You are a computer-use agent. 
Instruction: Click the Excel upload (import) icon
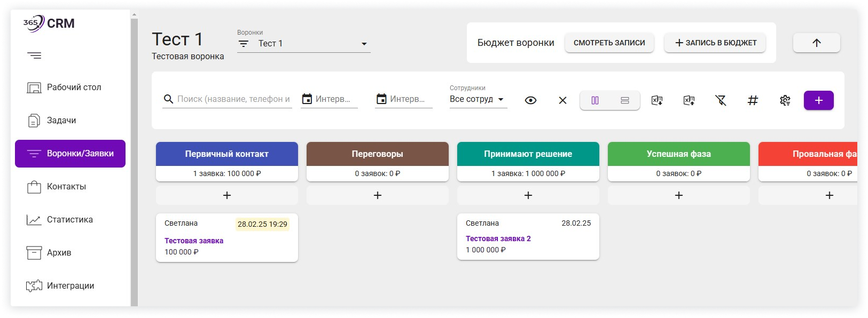689,100
